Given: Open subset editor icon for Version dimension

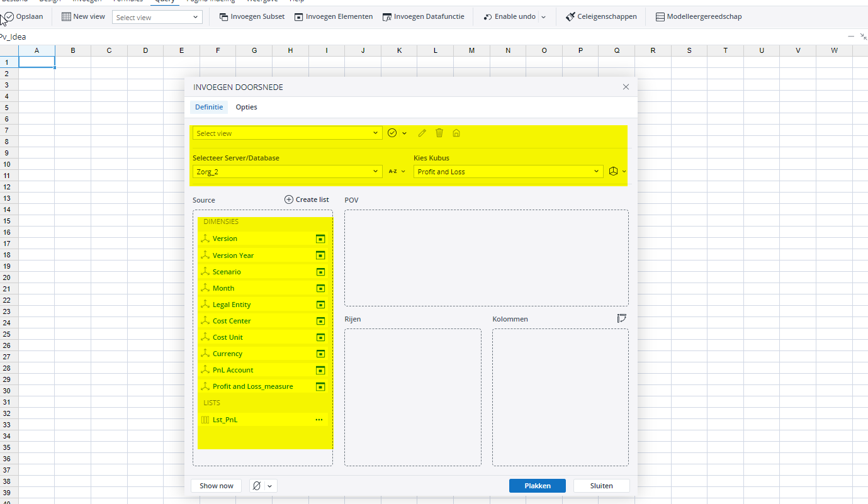Looking at the screenshot, I should click(320, 239).
